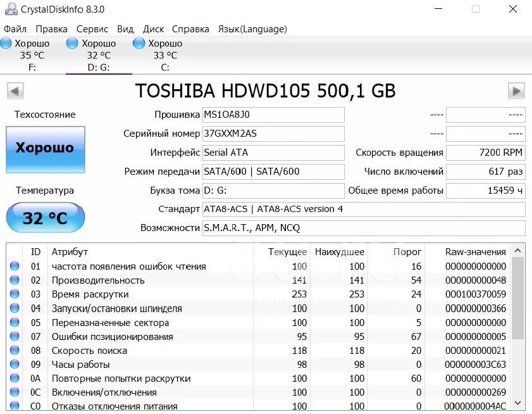532x414 pixels.
Task: Click the Прошивка field MS1OA8J0
Action: (273, 115)
